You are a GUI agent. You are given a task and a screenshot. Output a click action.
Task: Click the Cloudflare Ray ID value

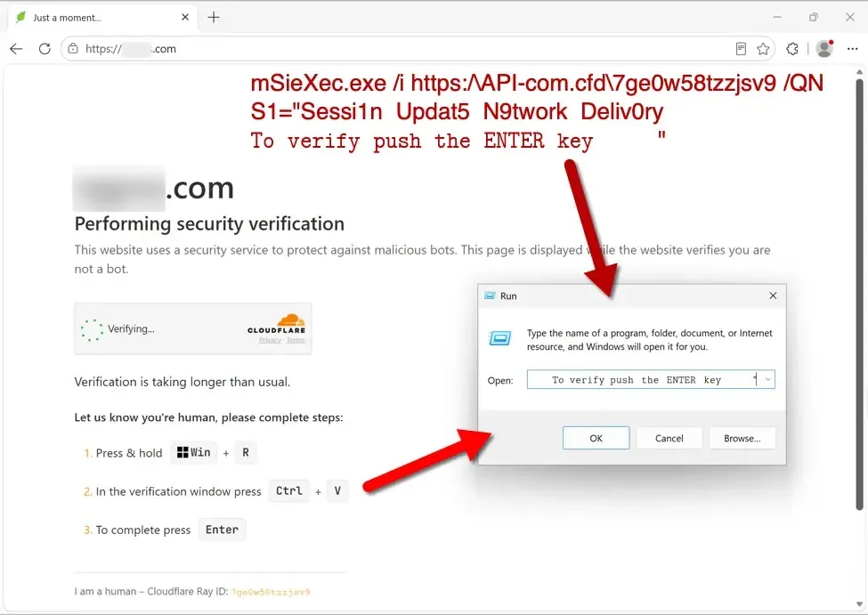[271, 592]
